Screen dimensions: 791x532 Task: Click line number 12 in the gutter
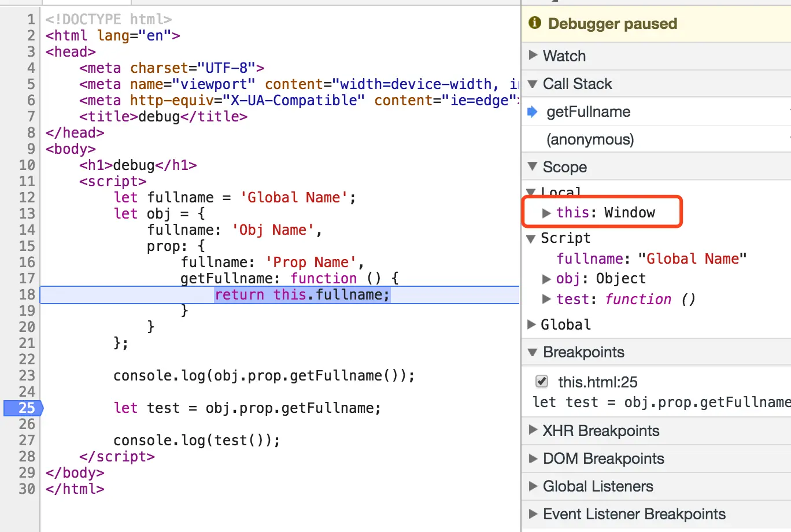click(x=27, y=197)
